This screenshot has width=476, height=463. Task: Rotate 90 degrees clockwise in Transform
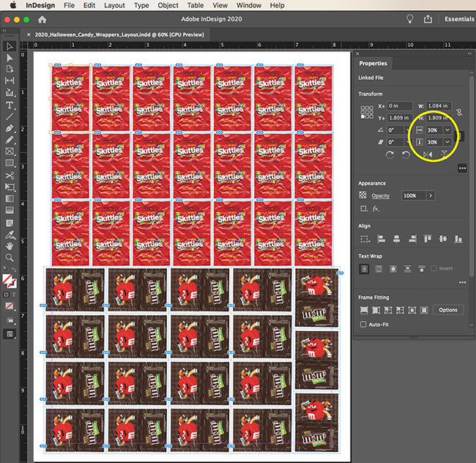coord(390,155)
